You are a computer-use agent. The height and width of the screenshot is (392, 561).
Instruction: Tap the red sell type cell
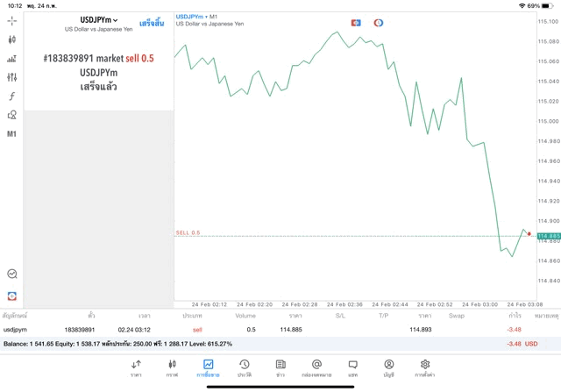tap(197, 330)
